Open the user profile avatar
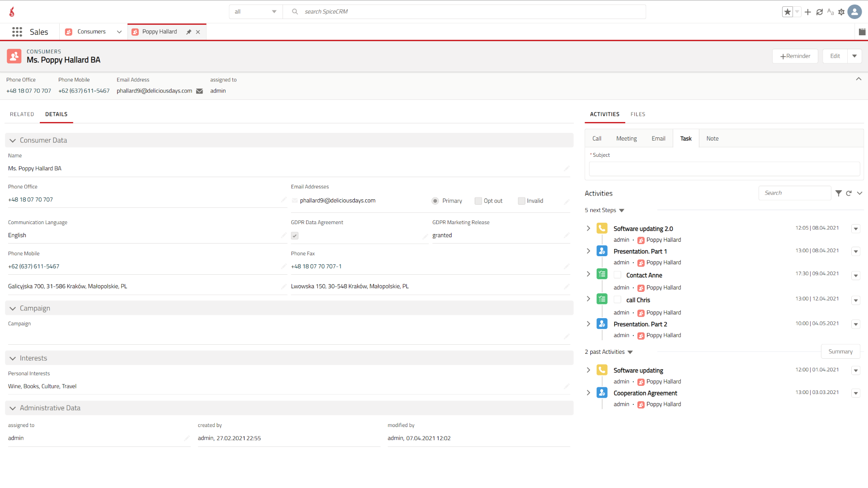Screen dimensions: 868x488 (854, 12)
